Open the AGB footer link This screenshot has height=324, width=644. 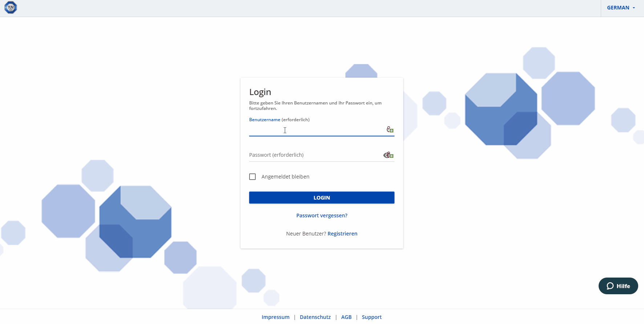[346, 317]
